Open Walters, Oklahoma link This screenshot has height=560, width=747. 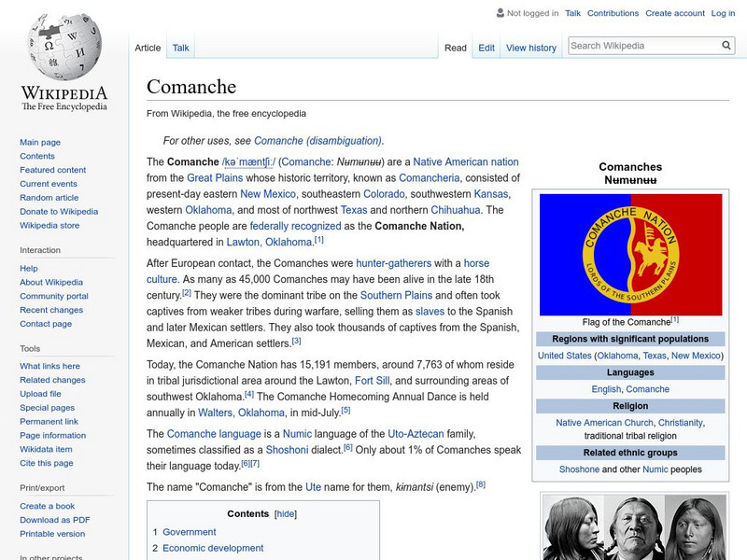242,413
